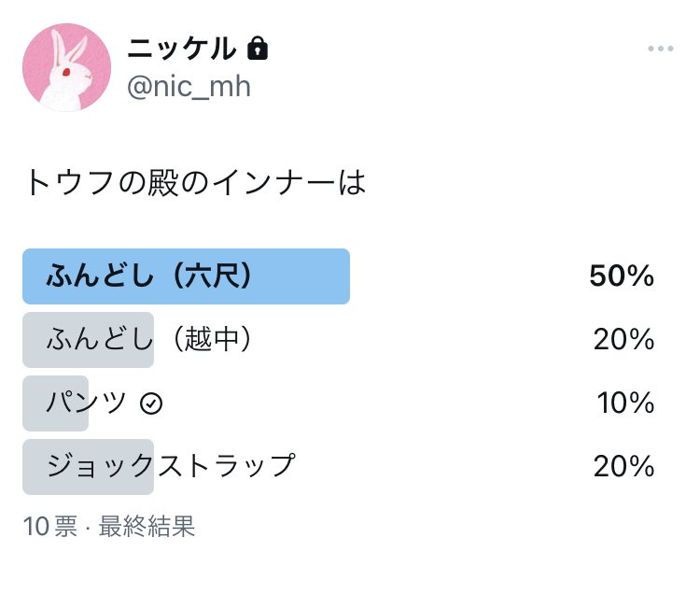Select the ふんどし（六尺） option label
The width and height of the screenshot is (700, 594).
pos(150,276)
